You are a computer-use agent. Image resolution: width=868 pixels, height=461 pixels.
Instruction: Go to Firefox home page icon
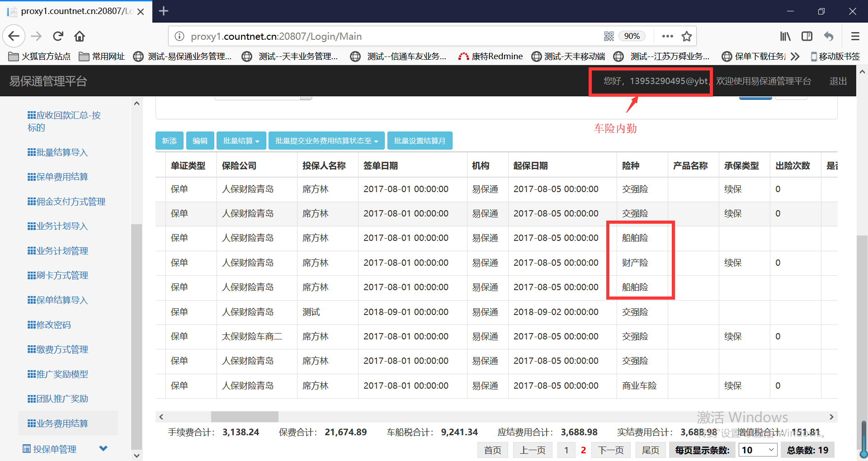pyautogui.click(x=80, y=36)
